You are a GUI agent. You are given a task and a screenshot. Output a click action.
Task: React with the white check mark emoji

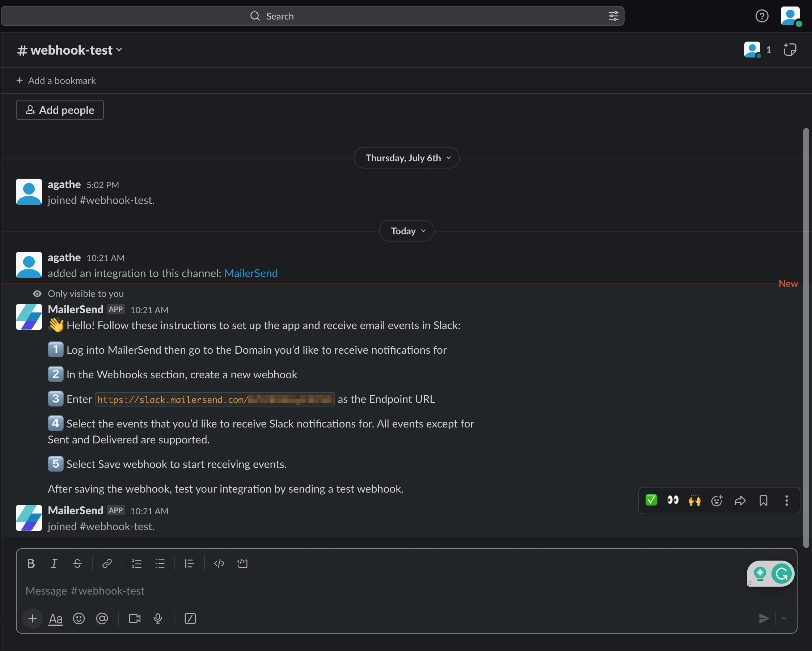651,500
